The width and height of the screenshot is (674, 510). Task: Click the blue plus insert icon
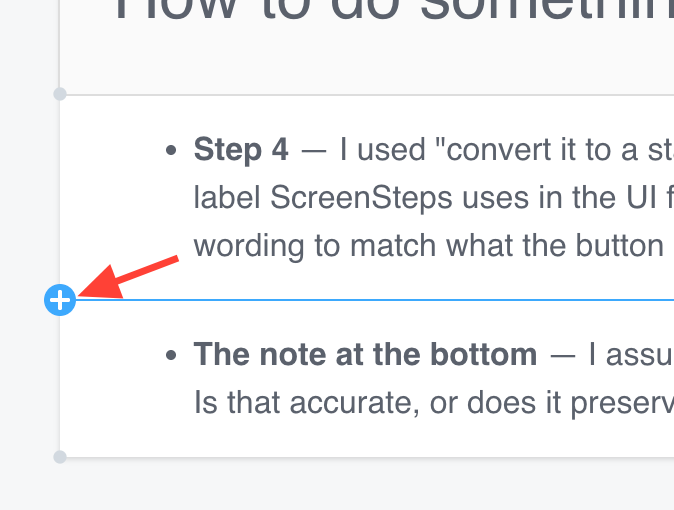60,299
